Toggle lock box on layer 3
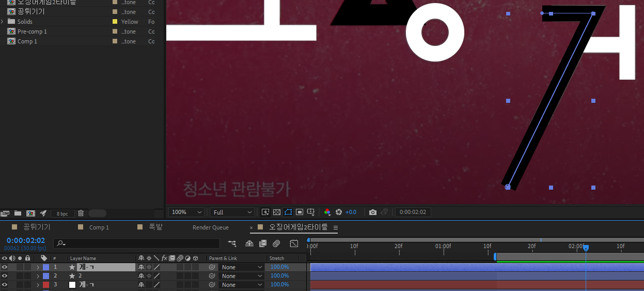This screenshot has height=291, width=644. [x=27, y=285]
